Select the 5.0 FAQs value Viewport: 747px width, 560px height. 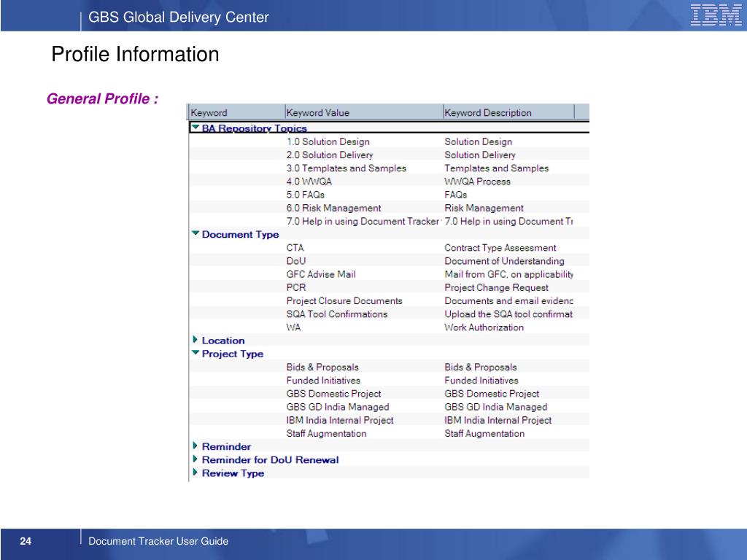(306, 195)
